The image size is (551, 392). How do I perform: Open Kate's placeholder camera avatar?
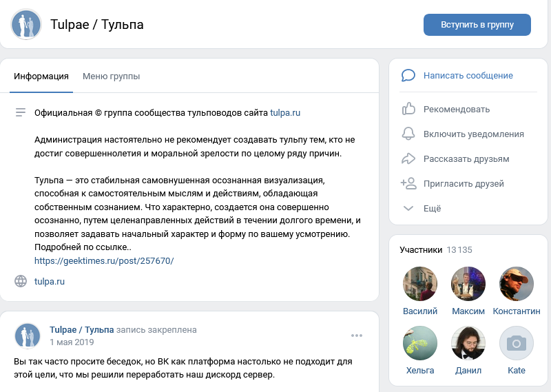click(x=516, y=343)
